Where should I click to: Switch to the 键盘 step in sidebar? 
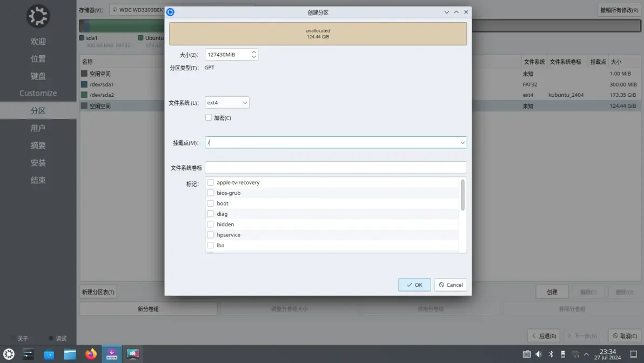tap(37, 76)
